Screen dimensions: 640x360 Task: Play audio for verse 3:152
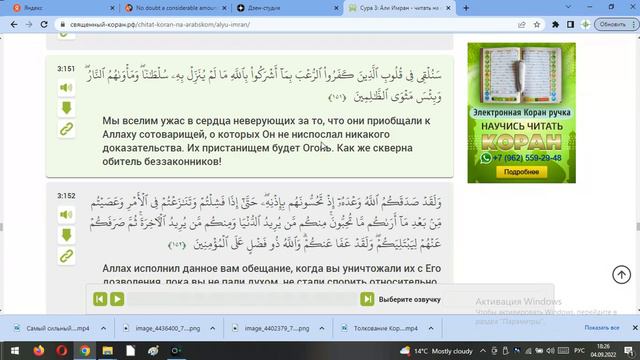(66, 214)
